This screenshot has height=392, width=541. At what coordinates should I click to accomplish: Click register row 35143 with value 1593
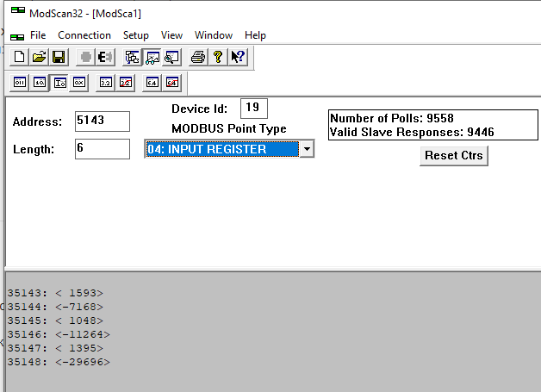click(x=55, y=293)
